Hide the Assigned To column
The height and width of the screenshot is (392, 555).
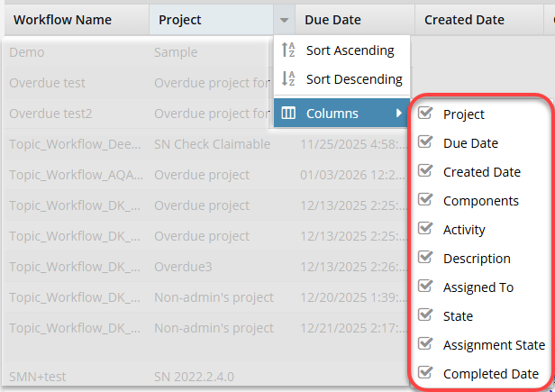[x=426, y=287]
